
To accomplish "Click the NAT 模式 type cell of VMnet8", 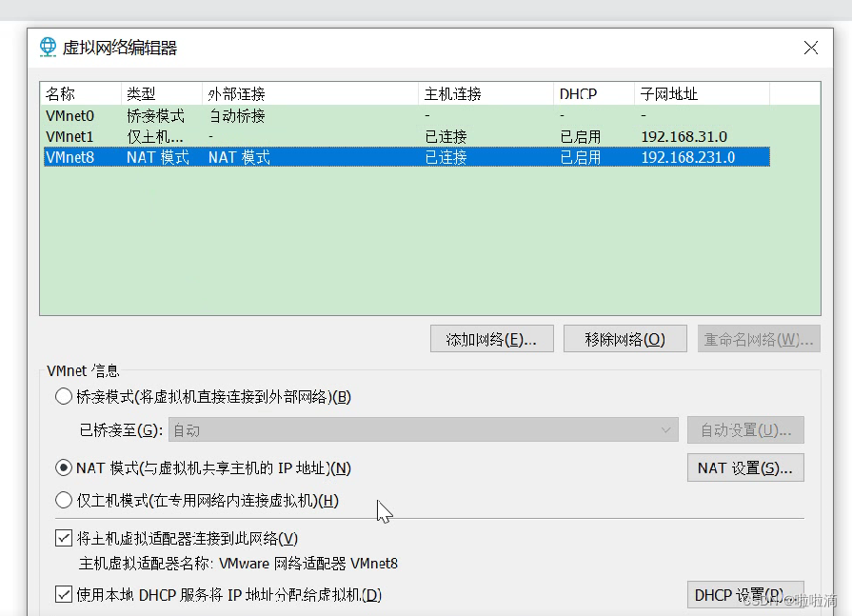I will [158, 157].
